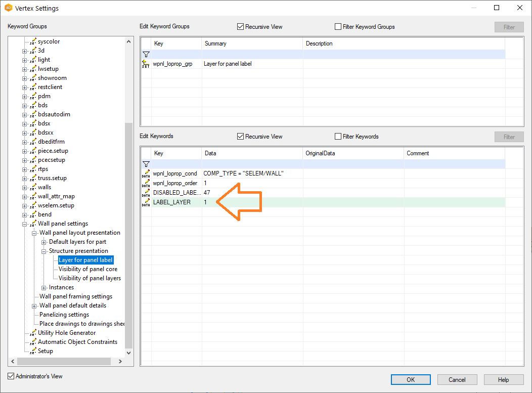Collapse the Wall panel settings node

[25, 224]
